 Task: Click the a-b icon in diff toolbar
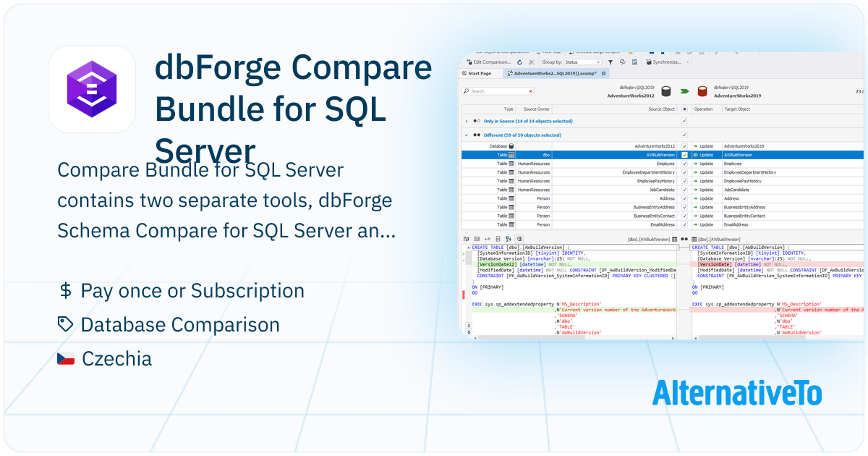pos(488,239)
